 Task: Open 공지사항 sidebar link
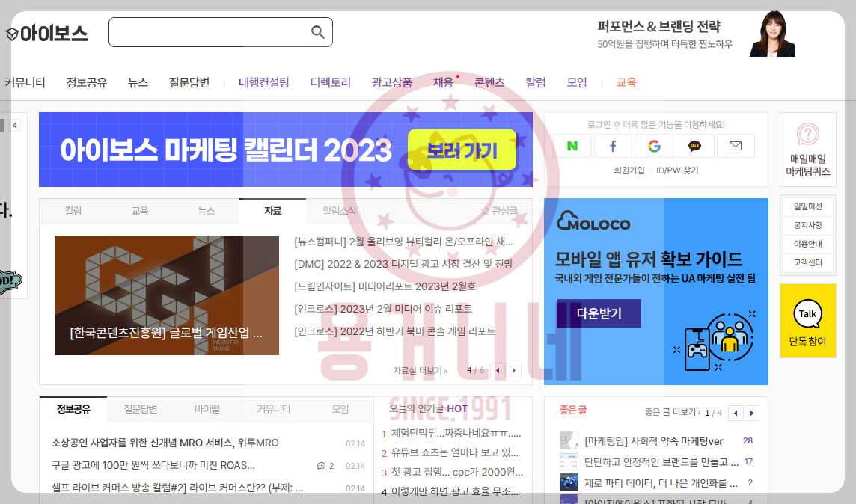808,225
